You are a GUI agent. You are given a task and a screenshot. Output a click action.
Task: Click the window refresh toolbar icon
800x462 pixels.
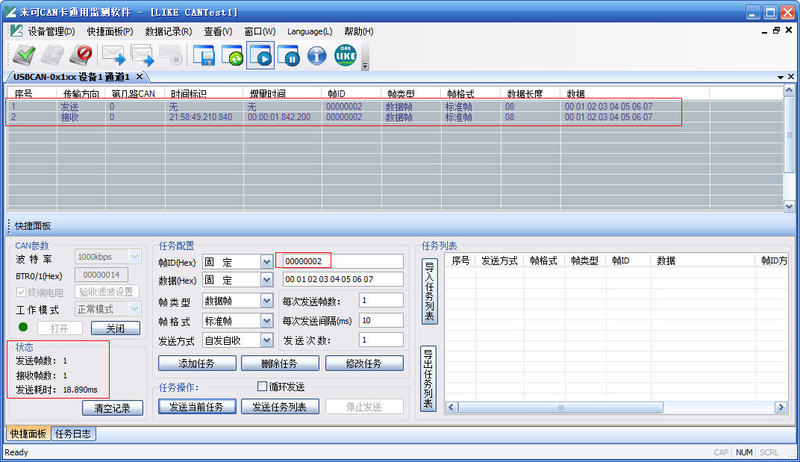[234, 55]
